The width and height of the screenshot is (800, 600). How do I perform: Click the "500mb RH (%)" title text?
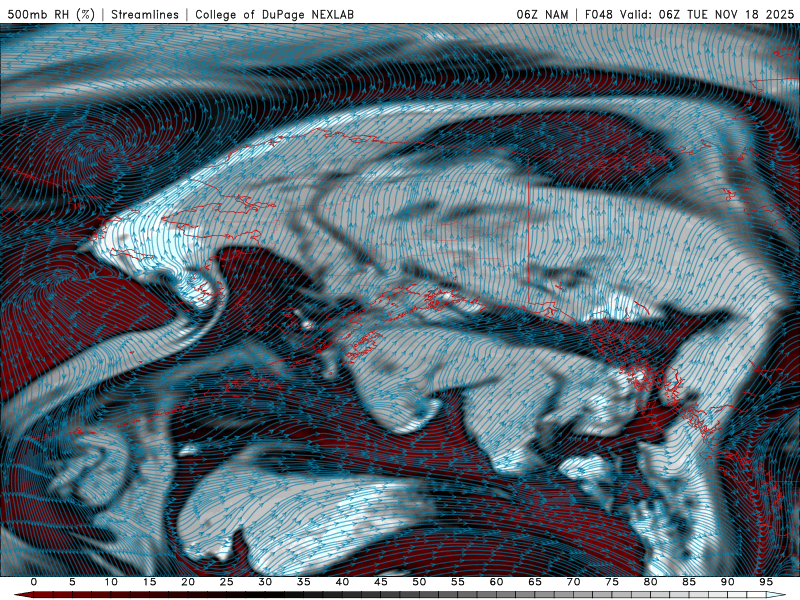(51, 14)
